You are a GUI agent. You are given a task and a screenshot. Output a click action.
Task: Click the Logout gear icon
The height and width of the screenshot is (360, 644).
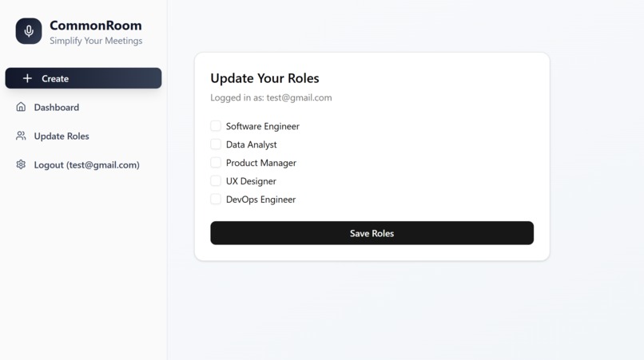pos(21,164)
